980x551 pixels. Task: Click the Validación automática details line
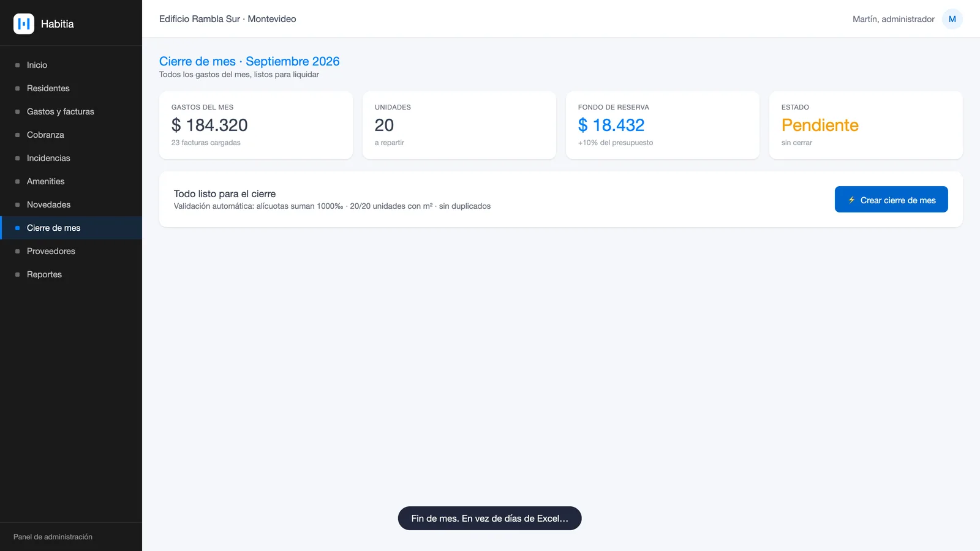pos(332,206)
